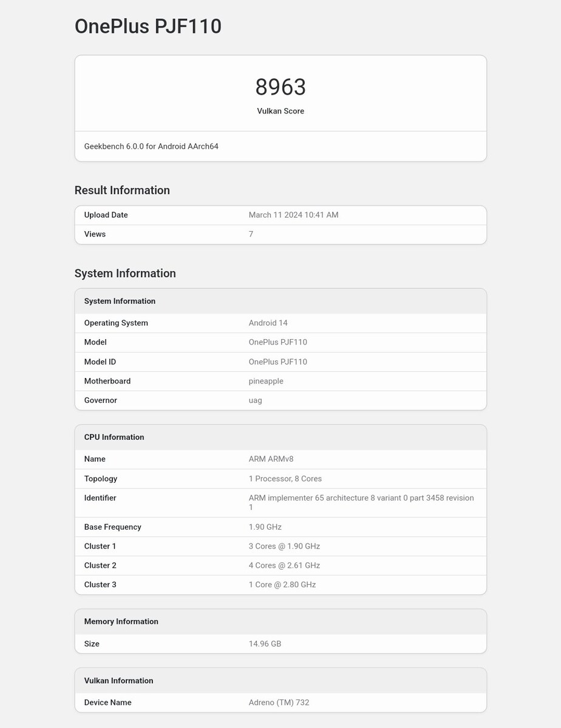
Task: Click the Upload Date value March 11 2024
Action: pyautogui.click(x=293, y=215)
